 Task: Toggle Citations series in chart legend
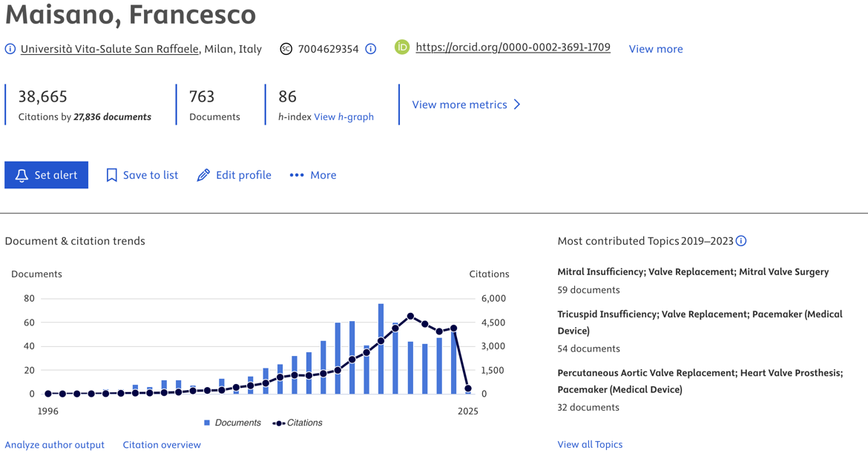coord(297,423)
